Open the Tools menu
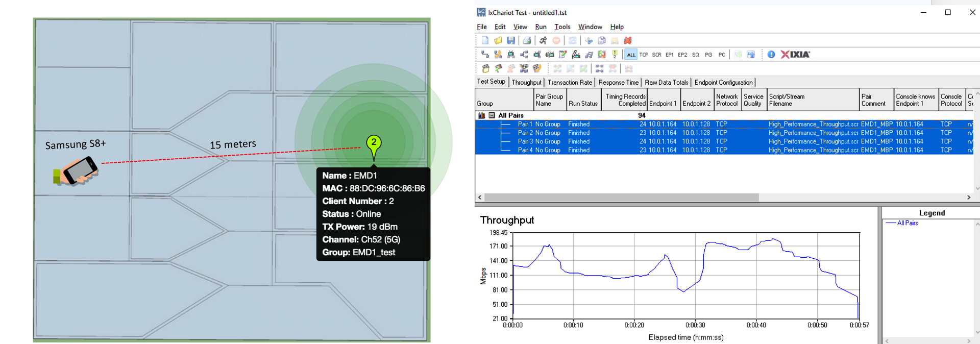980x344 pixels. 562,27
